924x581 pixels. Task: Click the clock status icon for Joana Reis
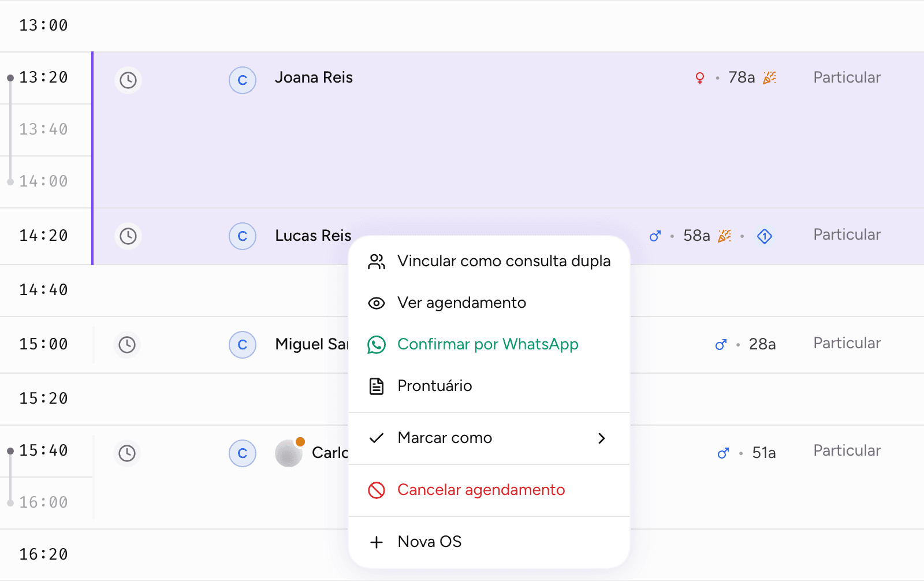coord(128,80)
